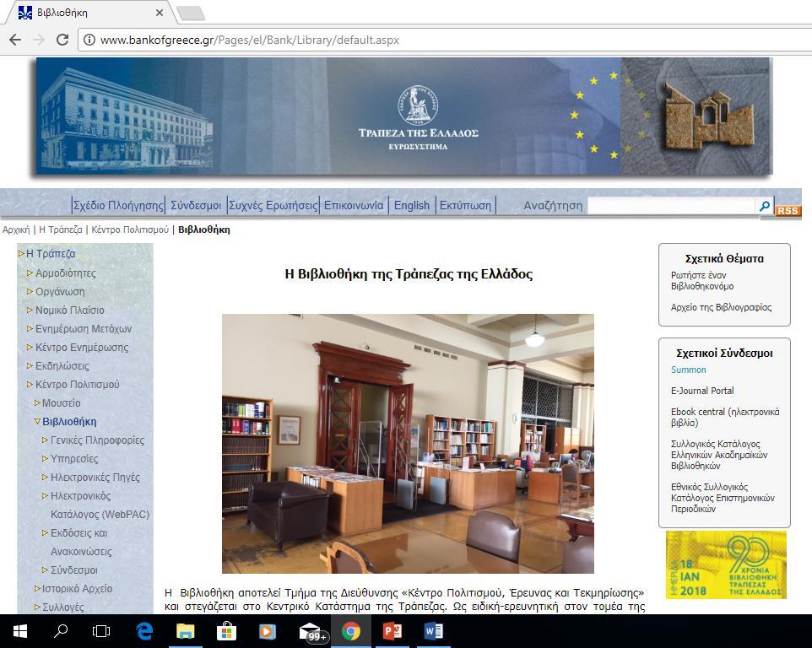Launch Microsoft Edge from the taskbar
The width and height of the screenshot is (812, 648).
tap(144, 631)
